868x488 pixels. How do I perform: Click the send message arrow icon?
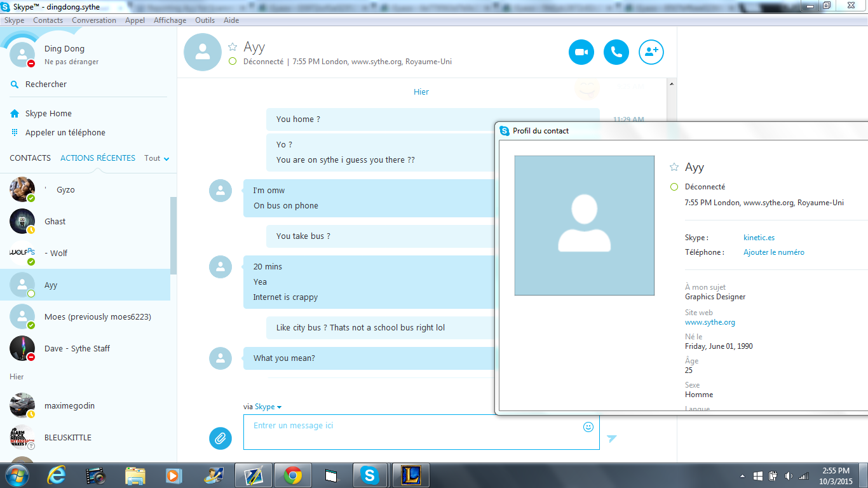[611, 438]
